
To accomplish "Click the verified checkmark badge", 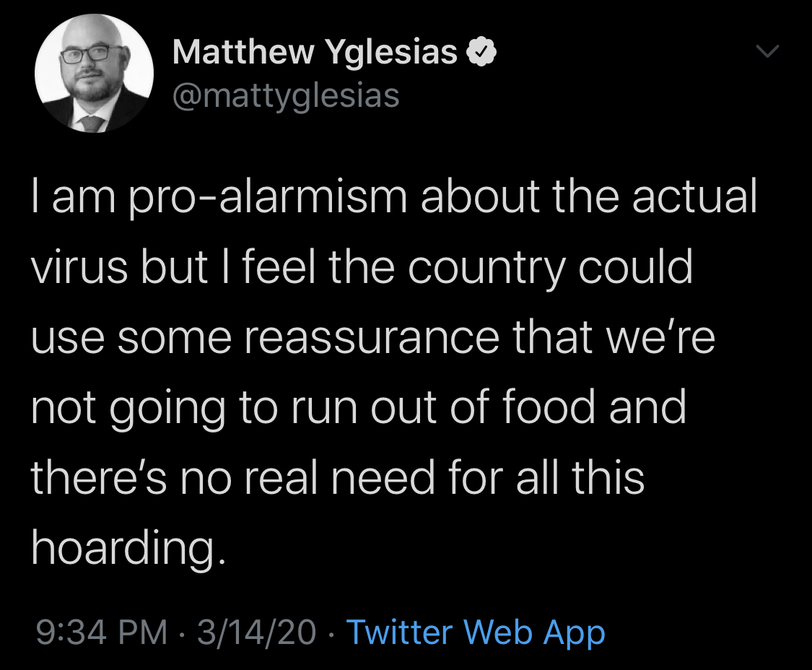I will pos(481,53).
